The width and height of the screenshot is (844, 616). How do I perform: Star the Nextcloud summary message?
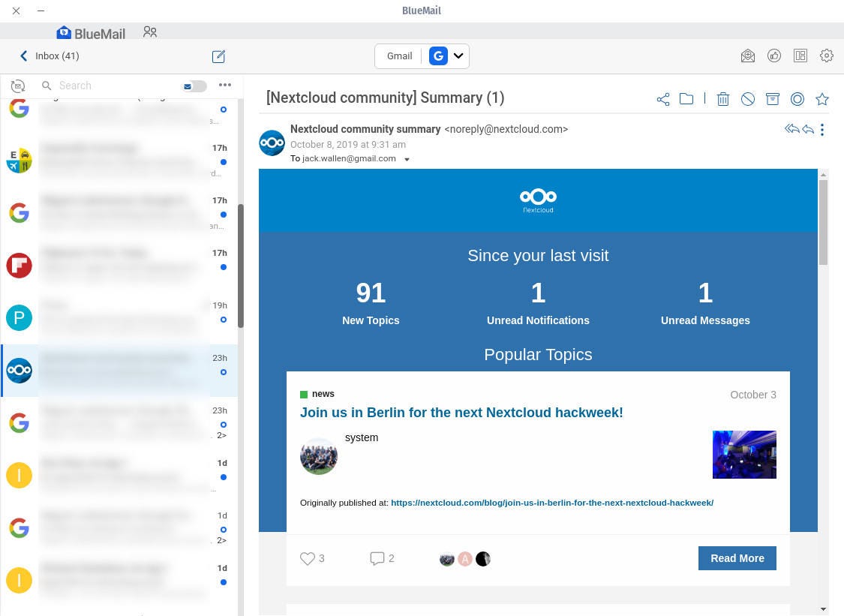(822, 98)
